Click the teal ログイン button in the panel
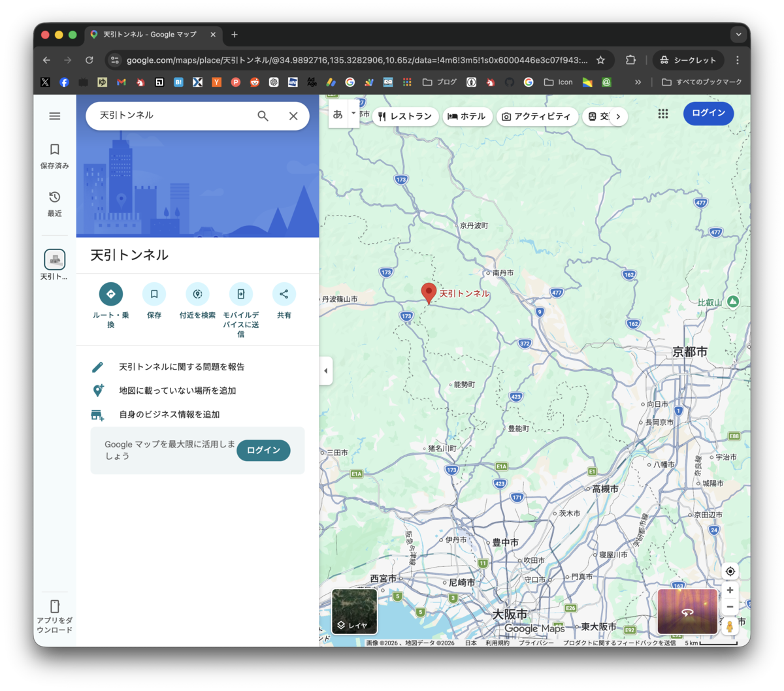Image resolution: width=784 pixels, height=691 pixels. [263, 450]
